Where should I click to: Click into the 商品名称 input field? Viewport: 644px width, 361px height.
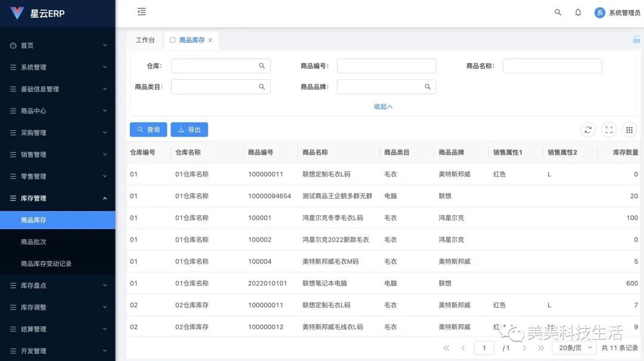coord(552,66)
